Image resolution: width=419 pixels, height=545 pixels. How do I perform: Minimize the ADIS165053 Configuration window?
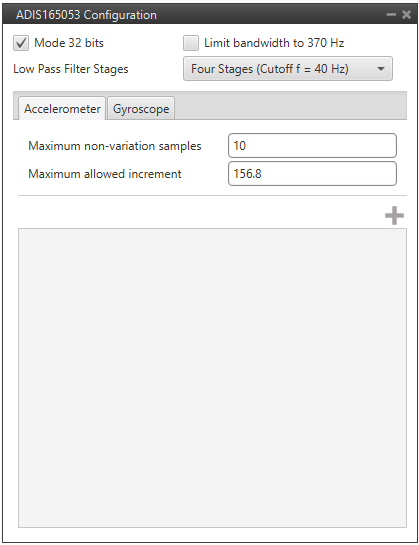point(391,15)
